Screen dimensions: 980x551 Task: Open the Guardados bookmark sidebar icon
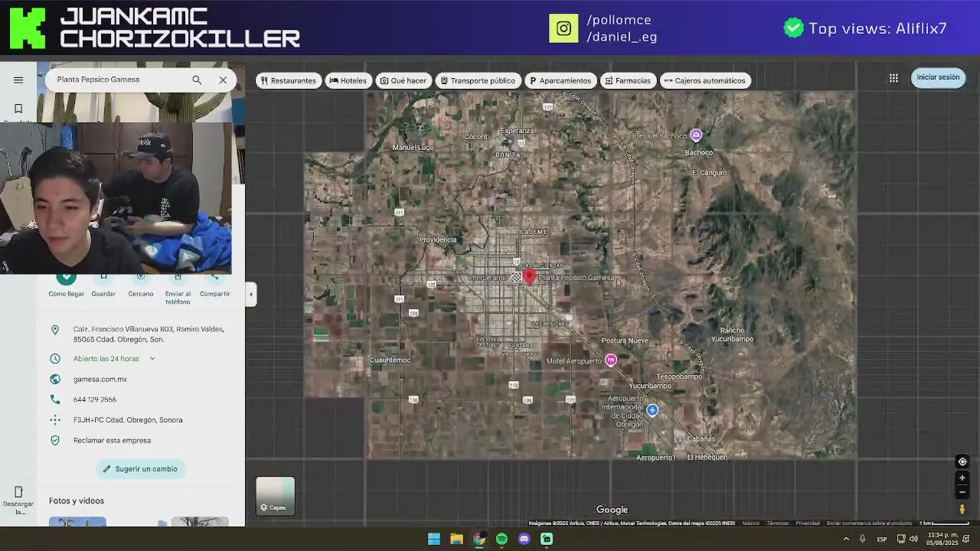[18, 109]
